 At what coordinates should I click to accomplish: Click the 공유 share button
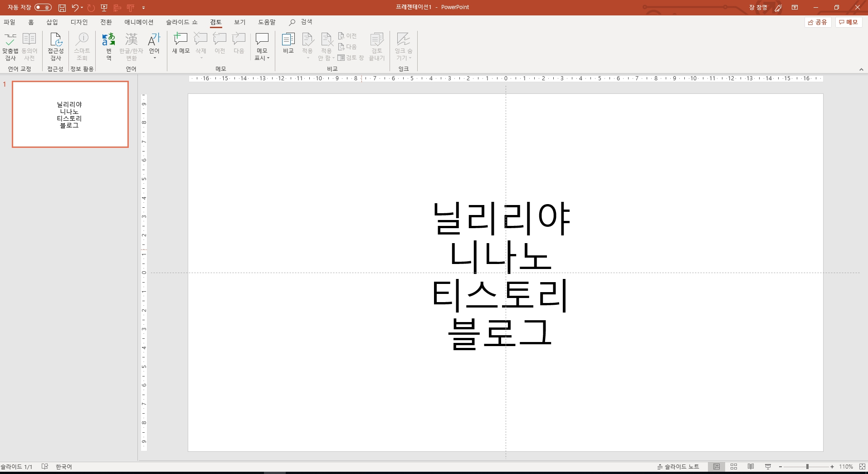818,22
